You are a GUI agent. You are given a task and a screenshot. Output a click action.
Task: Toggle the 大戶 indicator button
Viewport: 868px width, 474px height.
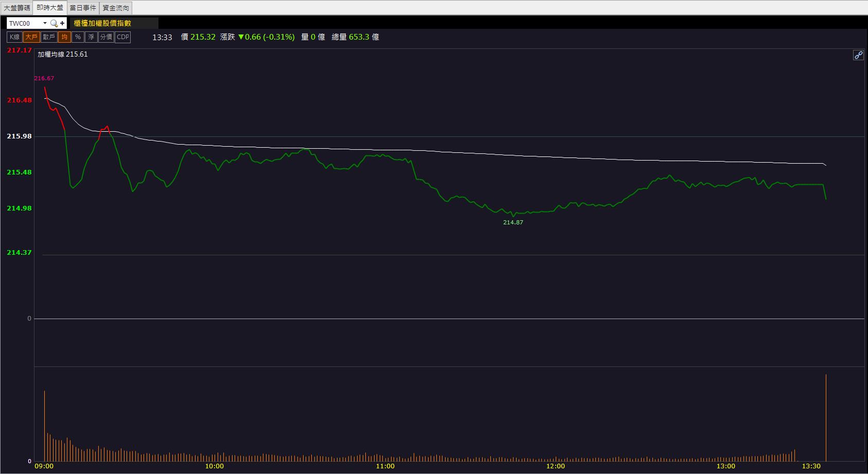tap(31, 37)
